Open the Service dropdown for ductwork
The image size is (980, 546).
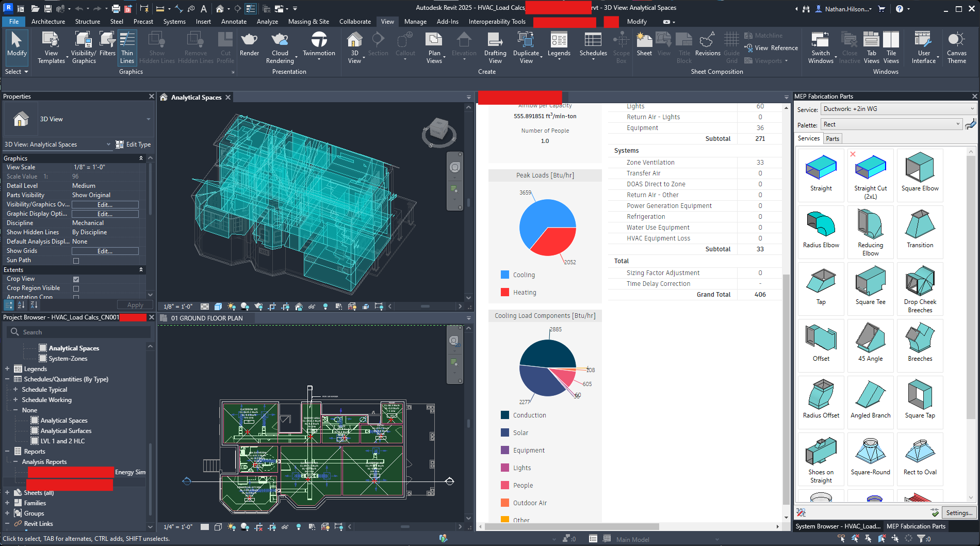899,109
